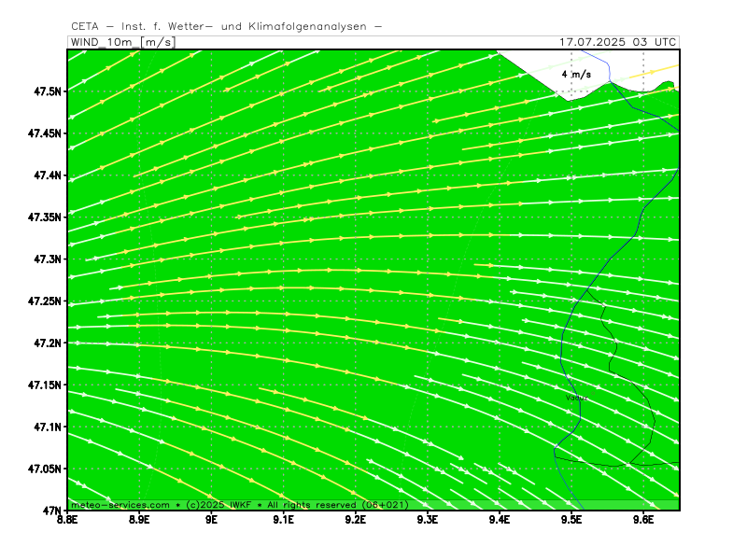Click the 9.6E longitude label
This screenshot has height=560, width=747.
pyautogui.click(x=643, y=519)
